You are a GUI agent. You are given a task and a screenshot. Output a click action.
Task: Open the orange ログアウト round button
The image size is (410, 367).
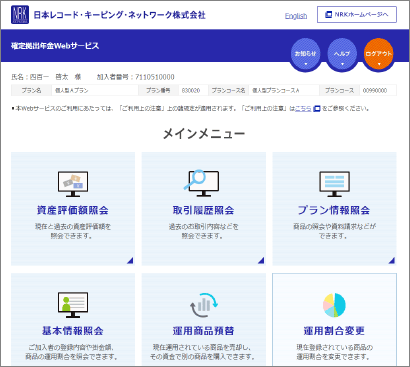(379, 55)
